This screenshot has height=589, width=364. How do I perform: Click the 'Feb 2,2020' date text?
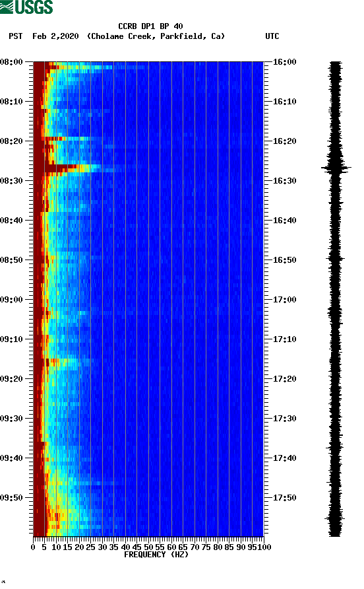tap(55, 36)
